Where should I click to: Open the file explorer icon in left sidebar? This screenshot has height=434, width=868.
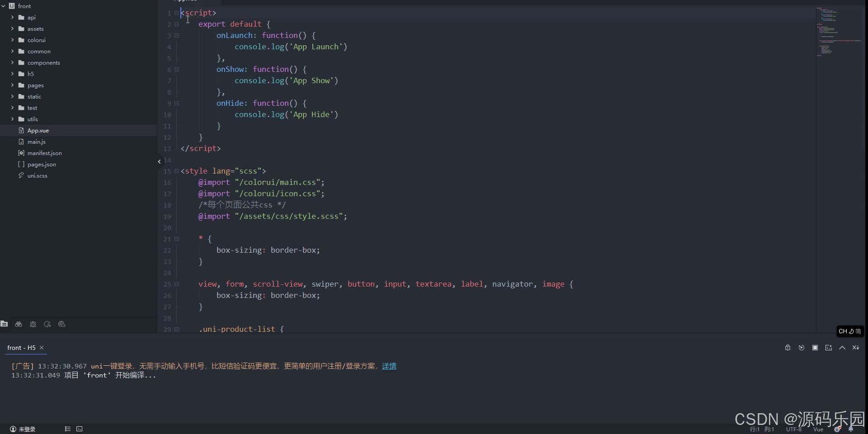coord(5,324)
